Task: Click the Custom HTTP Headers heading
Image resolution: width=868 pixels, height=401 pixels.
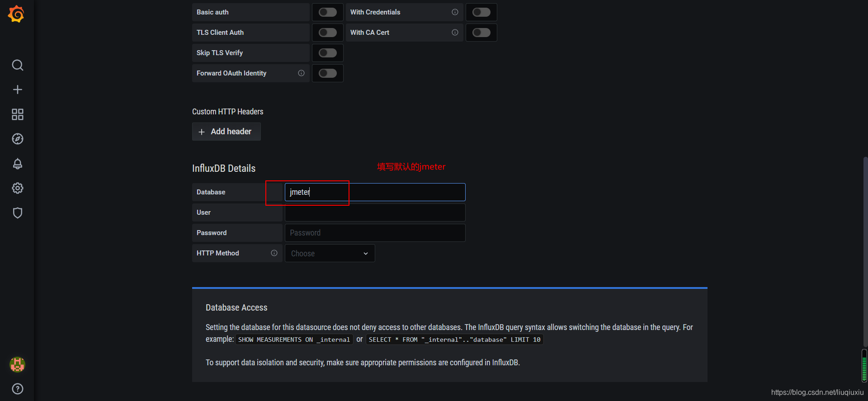Action: pyautogui.click(x=227, y=112)
